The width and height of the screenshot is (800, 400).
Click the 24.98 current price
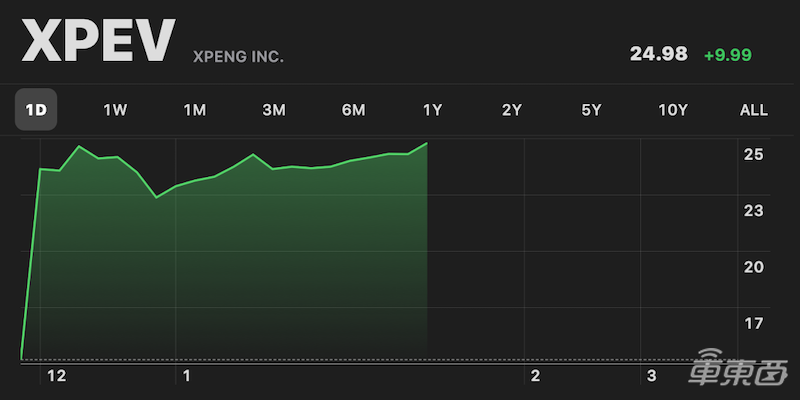659,54
